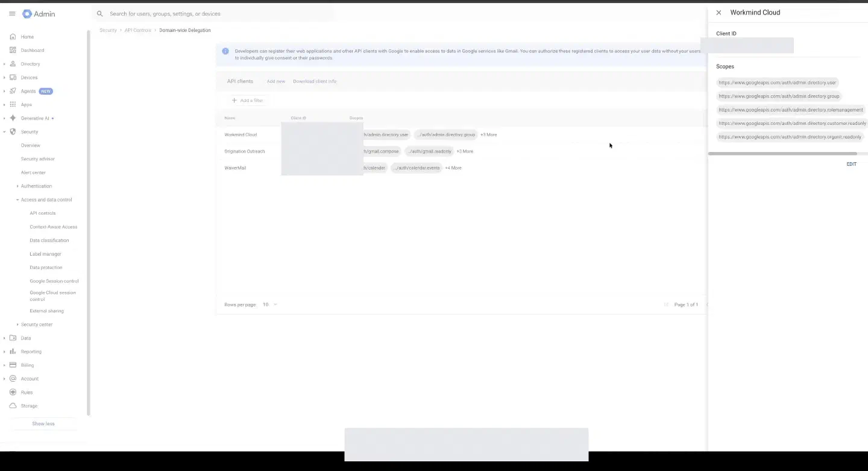Click Download client info
Viewport: 868px width, 471px height.
315,81
